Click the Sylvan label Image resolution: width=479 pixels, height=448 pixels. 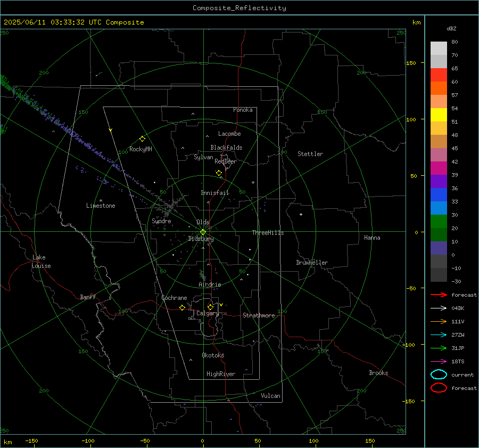pyautogui.click(x=203, y=158)
